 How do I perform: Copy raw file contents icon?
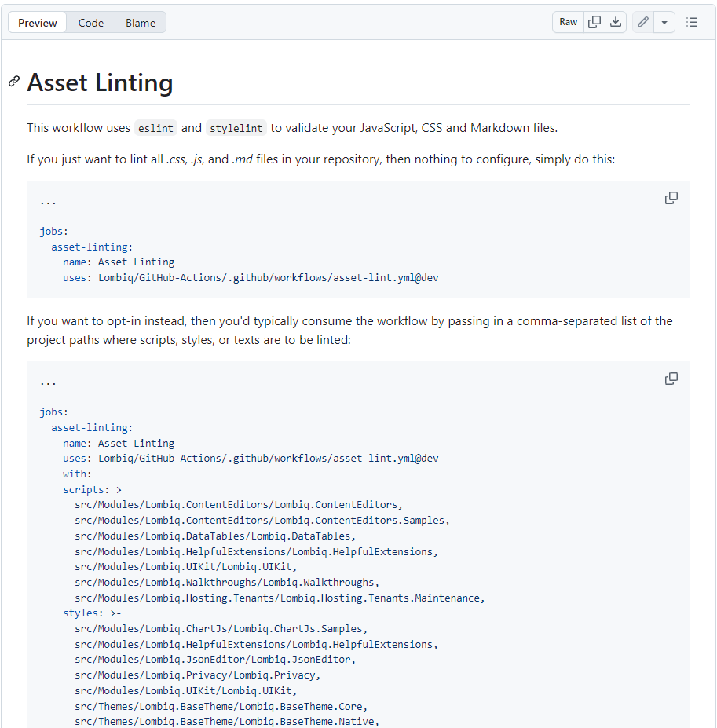pos(594,22)
